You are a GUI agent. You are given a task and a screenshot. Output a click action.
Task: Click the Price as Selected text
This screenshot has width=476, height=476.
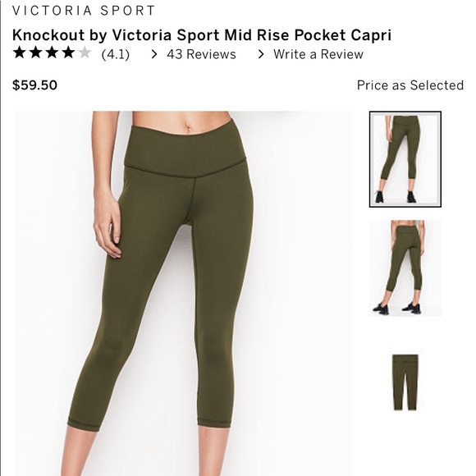click(x=410, y=85)
